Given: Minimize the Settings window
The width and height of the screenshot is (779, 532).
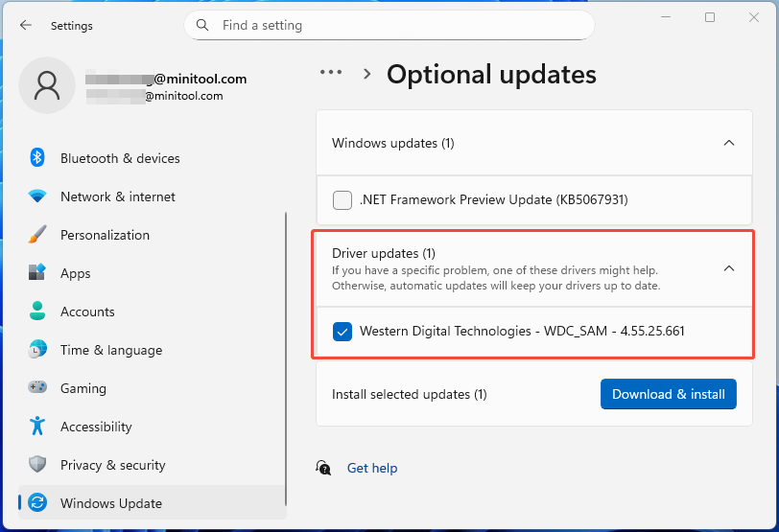Looking at the screenshot, I should click(x=666, y=17).
